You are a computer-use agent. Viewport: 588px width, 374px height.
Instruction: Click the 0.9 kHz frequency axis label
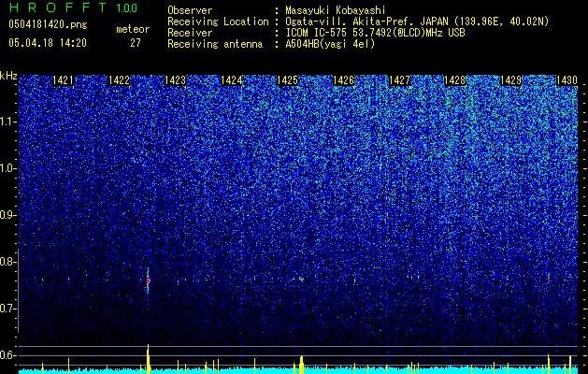7,215
